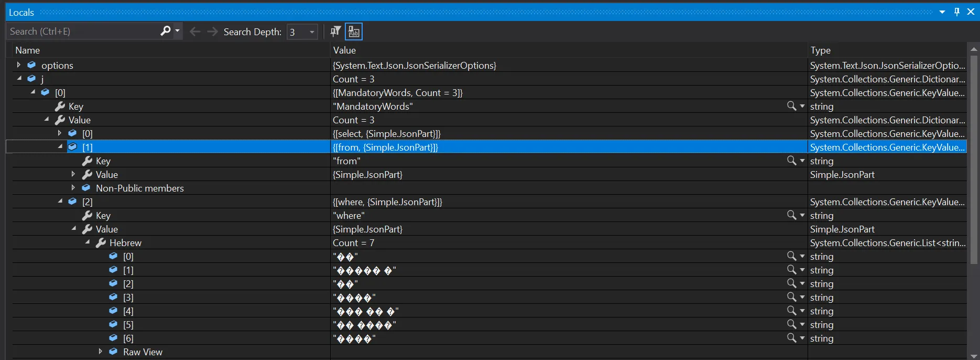Open the search options dropdown arrow
This screenshot has height=360, width=980.
[x=177, y=31]
